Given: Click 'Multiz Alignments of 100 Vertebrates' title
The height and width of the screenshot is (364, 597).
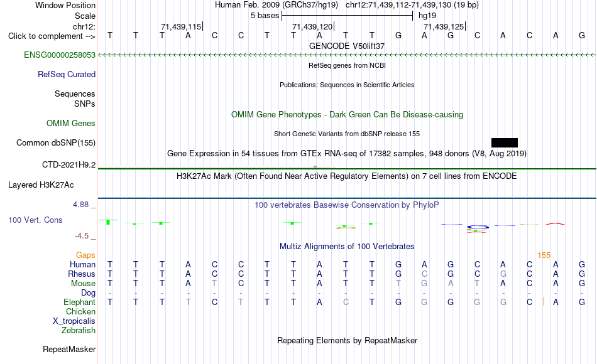Looking at the screenshot, I should tap(347, 247).
